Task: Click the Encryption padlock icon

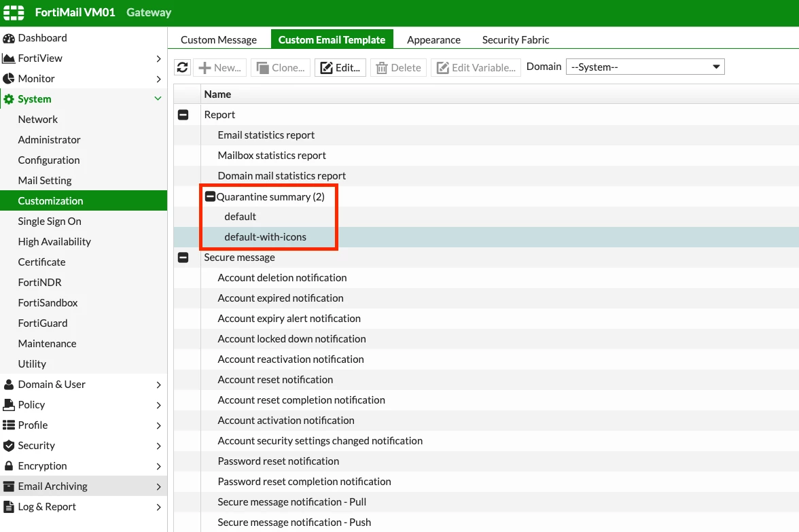Action: (x=9, y=466)
